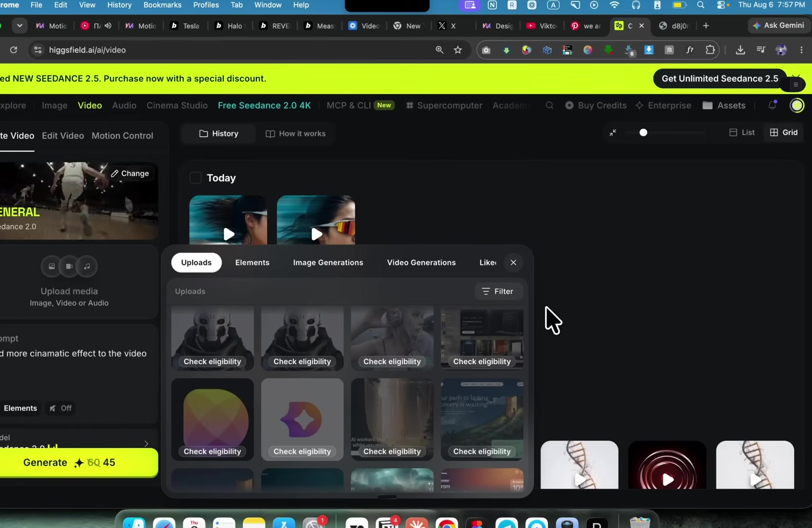
Task: Open Chrome extensions puzzle icon
Action: [710, 50]
